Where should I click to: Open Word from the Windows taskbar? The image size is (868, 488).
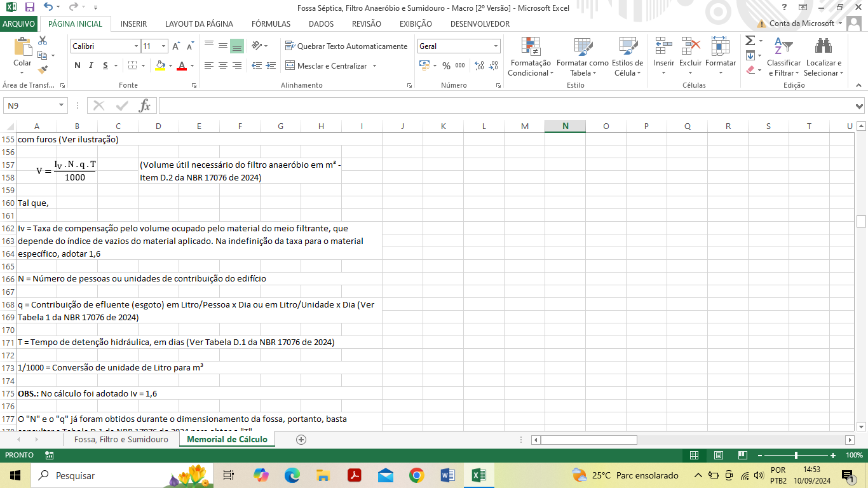click(x=447, y=475)
